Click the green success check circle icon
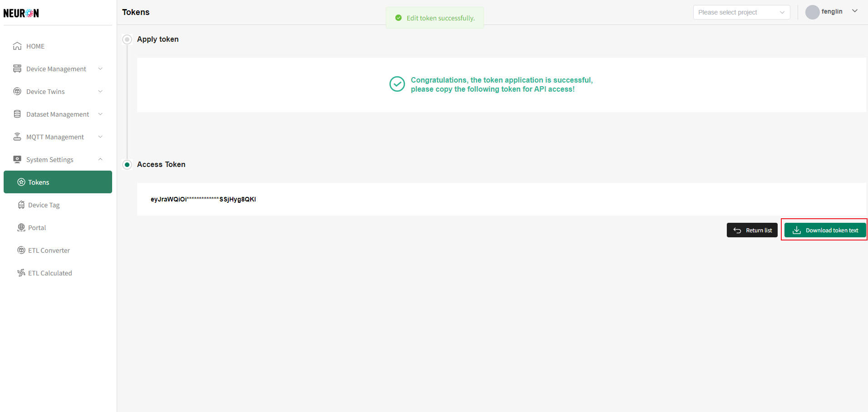The height and width of the screenshot is (412, 868). (x=397, y=84)
